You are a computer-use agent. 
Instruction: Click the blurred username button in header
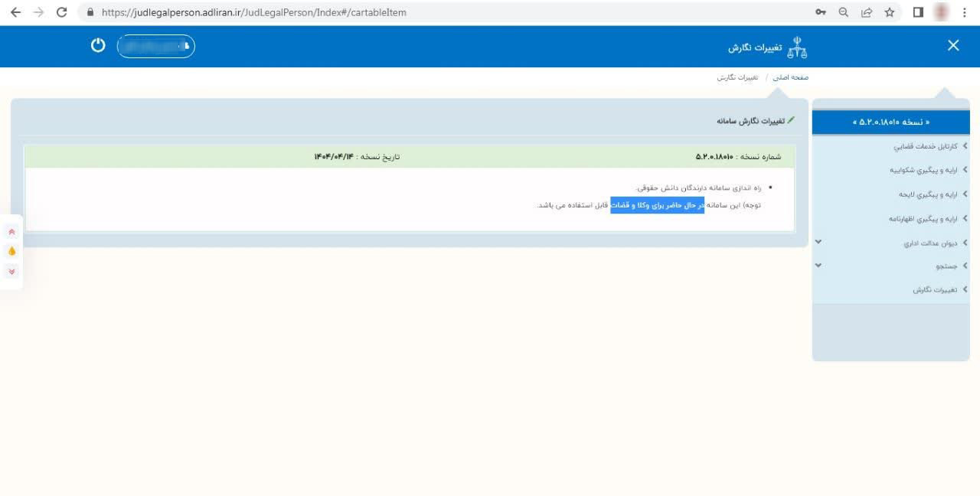[155, 46]
